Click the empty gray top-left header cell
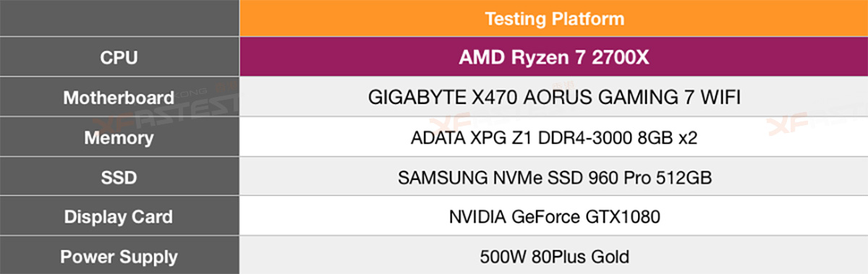The image size is (868, 274). 119,18
